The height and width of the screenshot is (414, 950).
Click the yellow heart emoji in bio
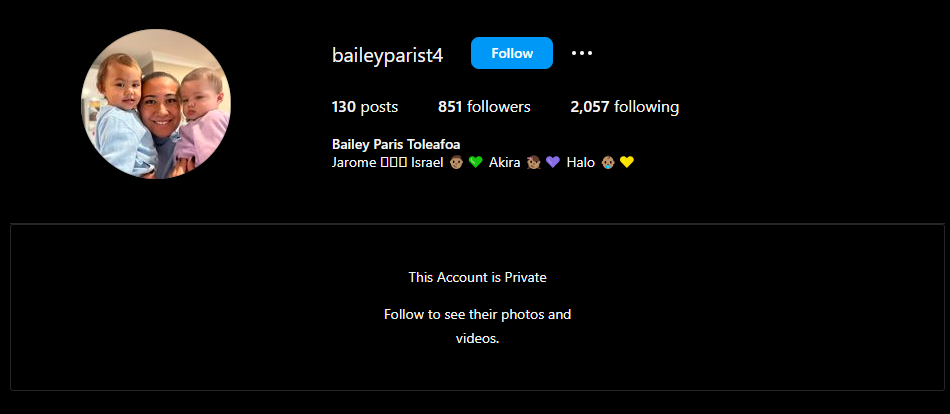point(627,162)
